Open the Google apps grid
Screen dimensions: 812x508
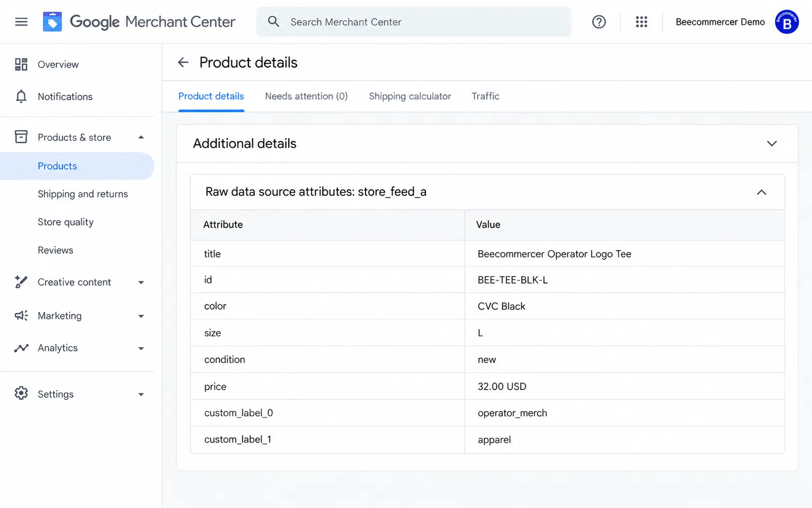[x=642, y=22]
